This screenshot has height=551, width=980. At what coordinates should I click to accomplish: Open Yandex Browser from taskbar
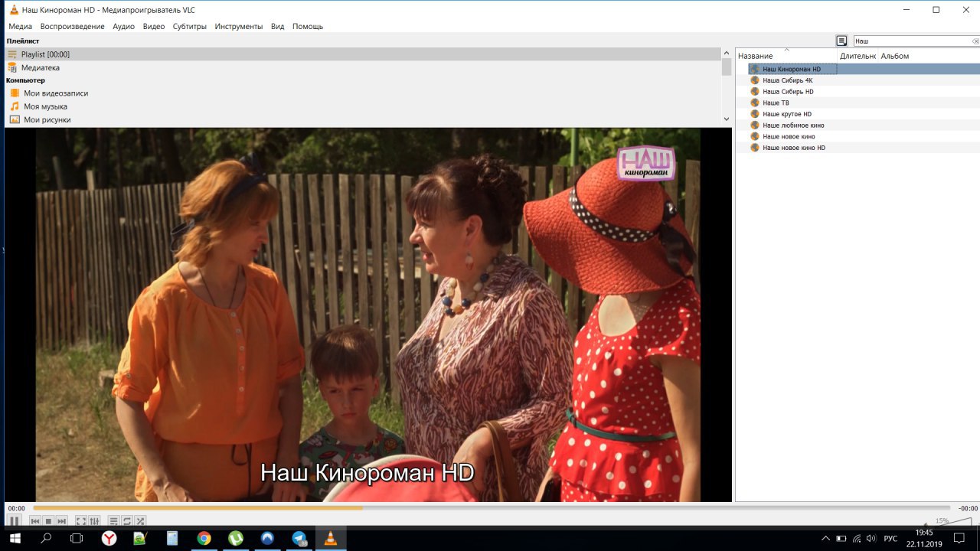click(x=109, y=538)
